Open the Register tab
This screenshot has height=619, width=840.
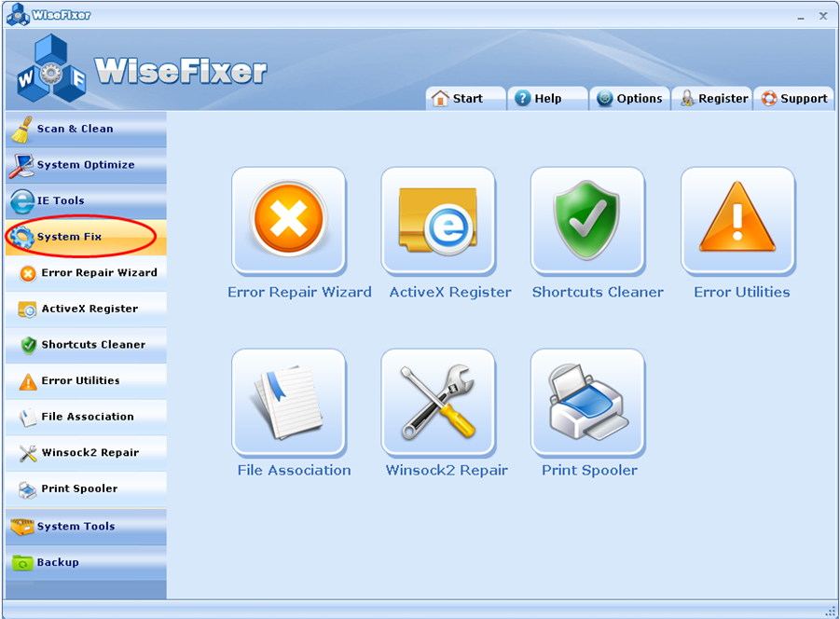(711, 98)
